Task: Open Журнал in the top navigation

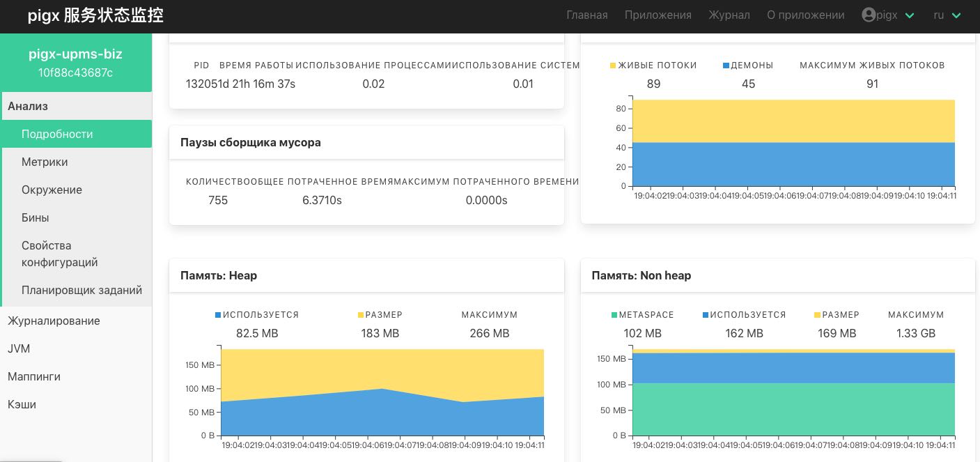Action: [x=729, y=15]
